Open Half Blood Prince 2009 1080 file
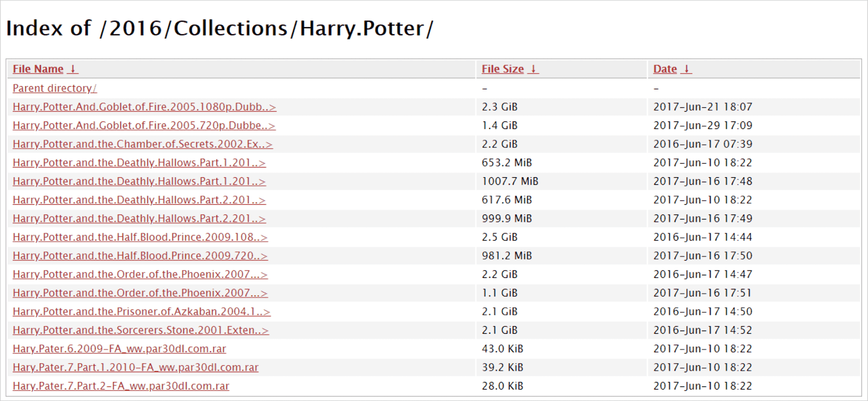 pos(140,237)
